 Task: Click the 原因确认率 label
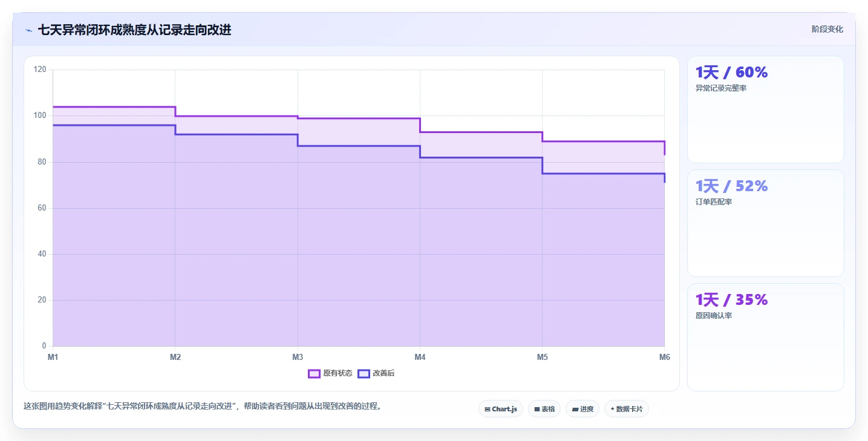point(714,316)
